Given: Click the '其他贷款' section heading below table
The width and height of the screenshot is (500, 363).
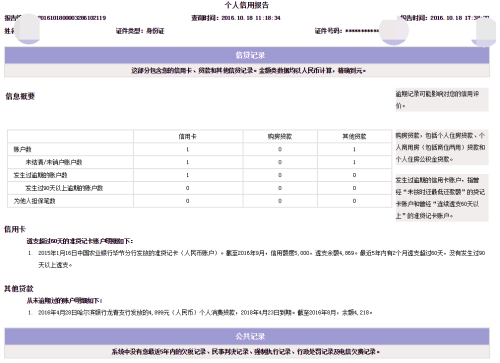Looking at the screenshot, I should point(19,289).
